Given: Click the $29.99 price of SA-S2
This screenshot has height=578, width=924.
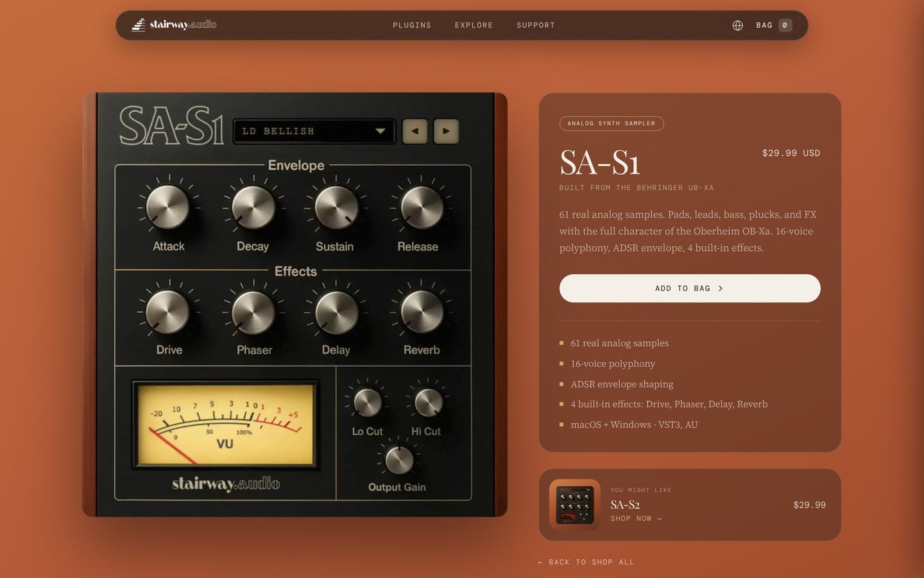Looking at the screenshot, I should (810, 505).
